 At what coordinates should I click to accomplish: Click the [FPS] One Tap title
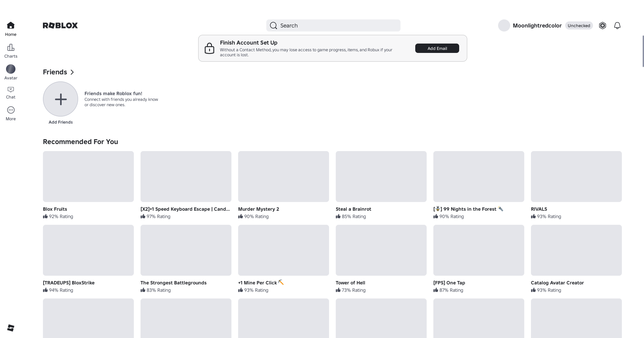pos(449,283)
